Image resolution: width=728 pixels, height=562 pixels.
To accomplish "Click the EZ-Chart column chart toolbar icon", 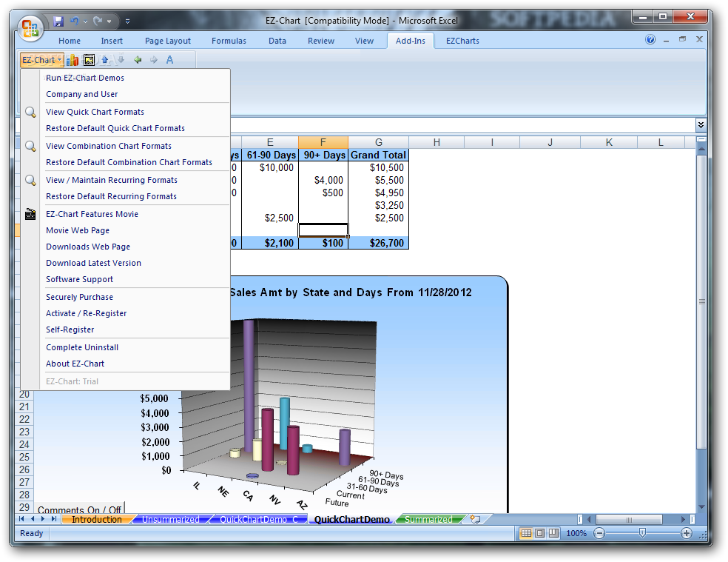I will pyautogui.click(x=73, y=60).
